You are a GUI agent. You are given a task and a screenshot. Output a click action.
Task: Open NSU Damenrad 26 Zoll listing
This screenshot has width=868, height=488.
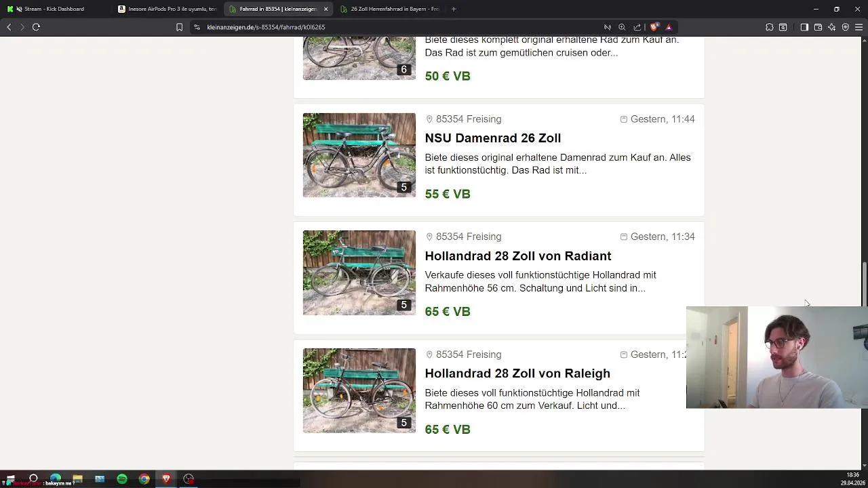coord(492,138)
